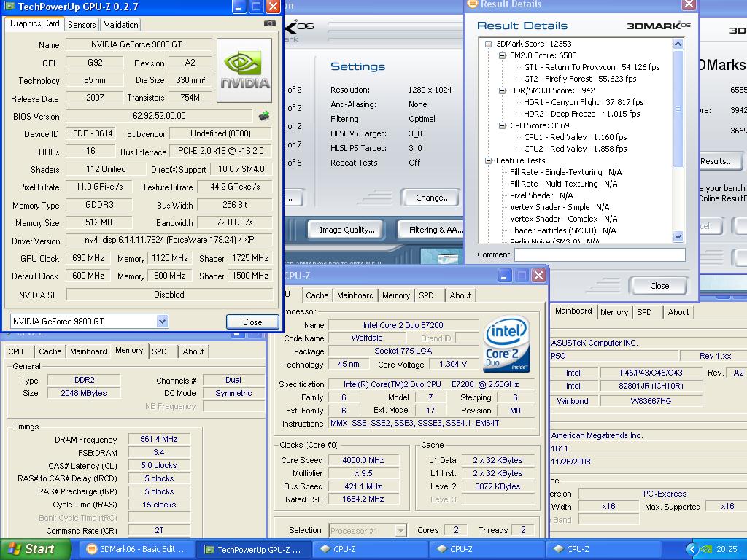Select the Pixel Shader N/A feature test row
Image resolution: width=747 pixels, height=560 pixels.
[x=541, y=195]
